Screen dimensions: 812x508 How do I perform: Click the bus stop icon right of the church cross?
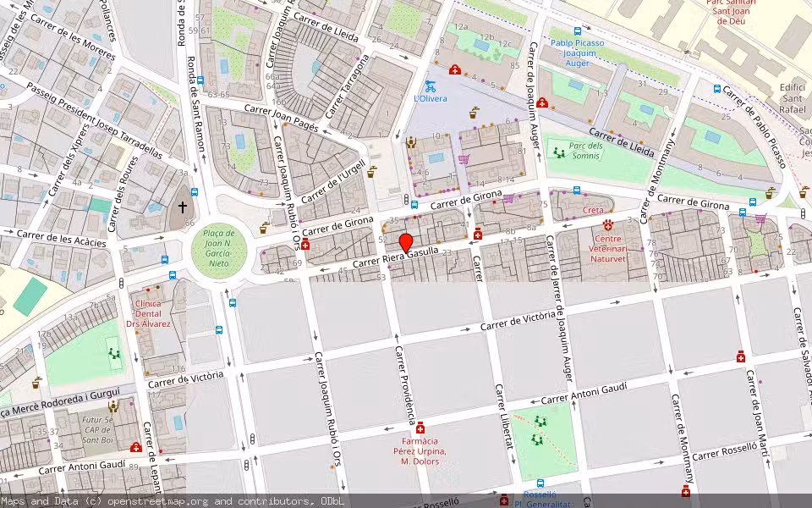(195, 192)
